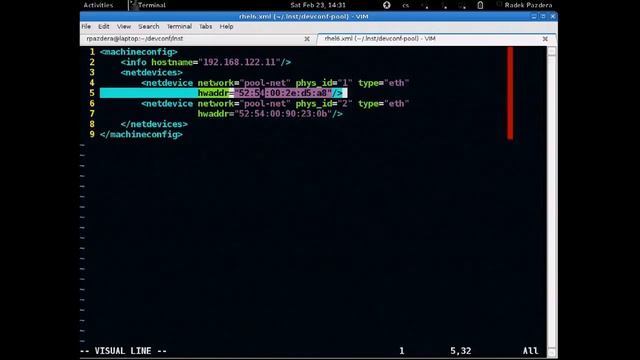This screenshot has height=360, width=640.
Task: Open the File menu
Action: (x=86, y=27)
